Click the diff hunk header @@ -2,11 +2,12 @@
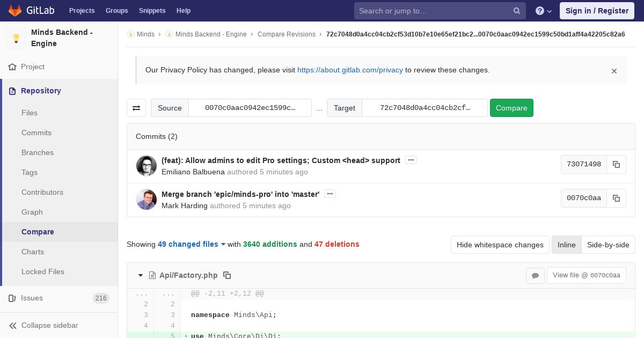The image size is (644, 338). tap(228, 294)
